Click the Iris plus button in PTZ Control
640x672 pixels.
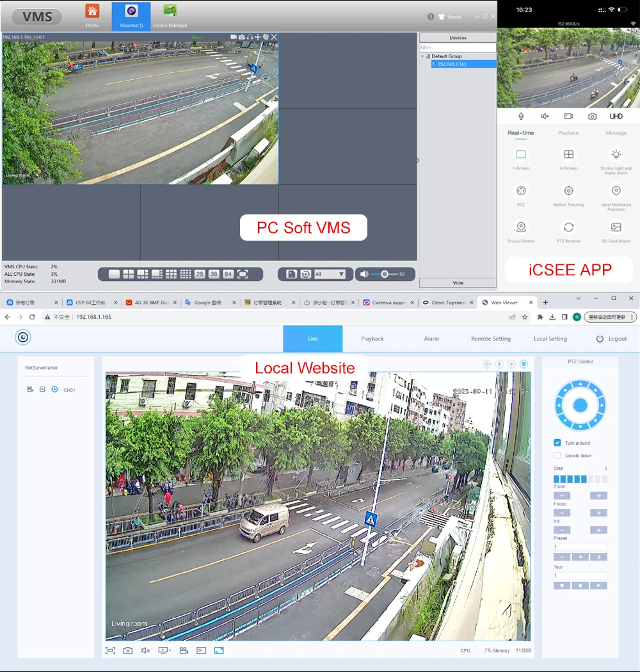(x=599, y=531)
